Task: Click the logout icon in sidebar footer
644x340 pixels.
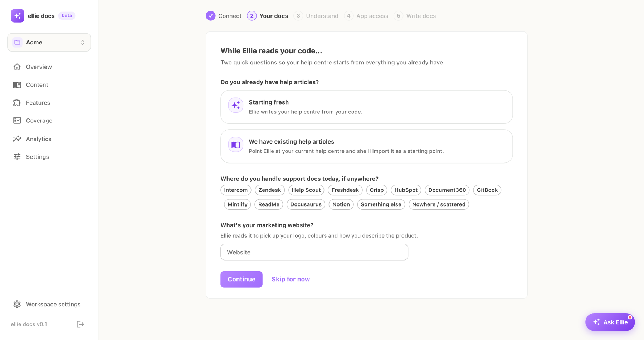Action: 80,324
